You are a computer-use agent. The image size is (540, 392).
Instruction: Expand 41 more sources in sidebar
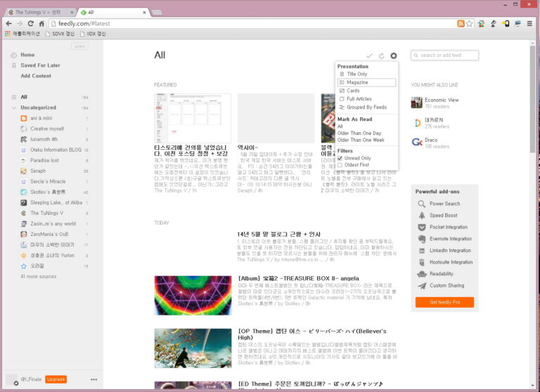tap(38, 277)
